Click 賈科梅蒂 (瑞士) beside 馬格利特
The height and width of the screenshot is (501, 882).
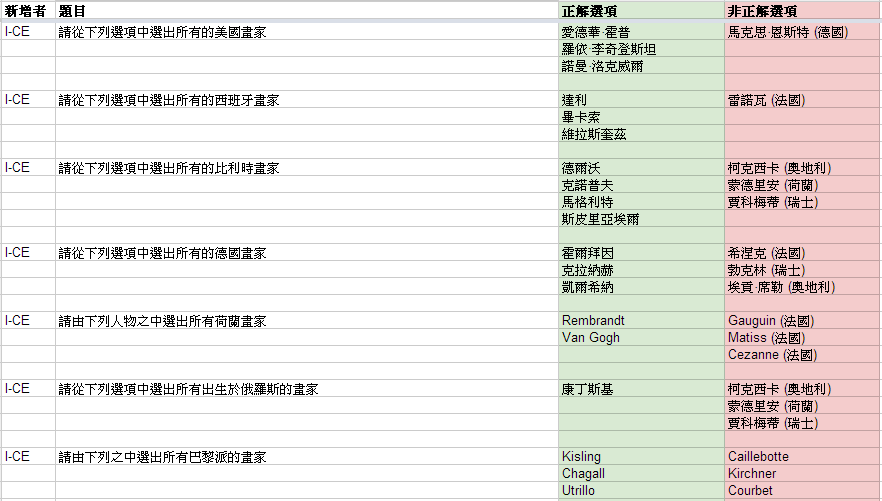(x=803, y=202)
